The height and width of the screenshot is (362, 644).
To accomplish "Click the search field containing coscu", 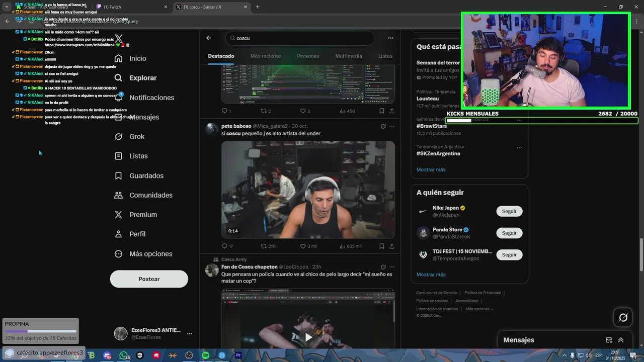I will (300, 38).
